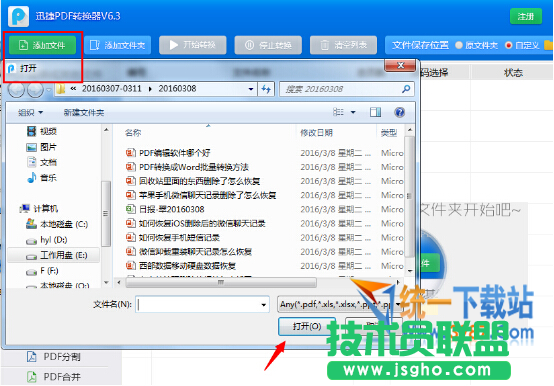Select 视频 library in sidebar
The width and height of the screenshot is (554, 386).
tap(42, 131)
